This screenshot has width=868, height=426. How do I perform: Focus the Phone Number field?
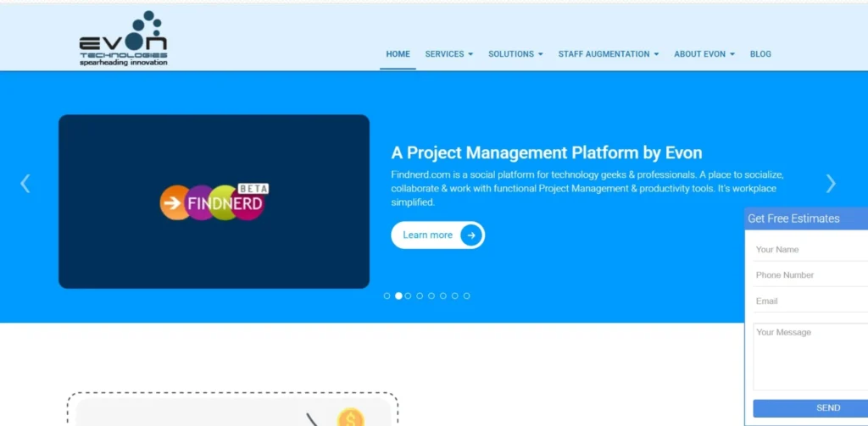[810, 275]
